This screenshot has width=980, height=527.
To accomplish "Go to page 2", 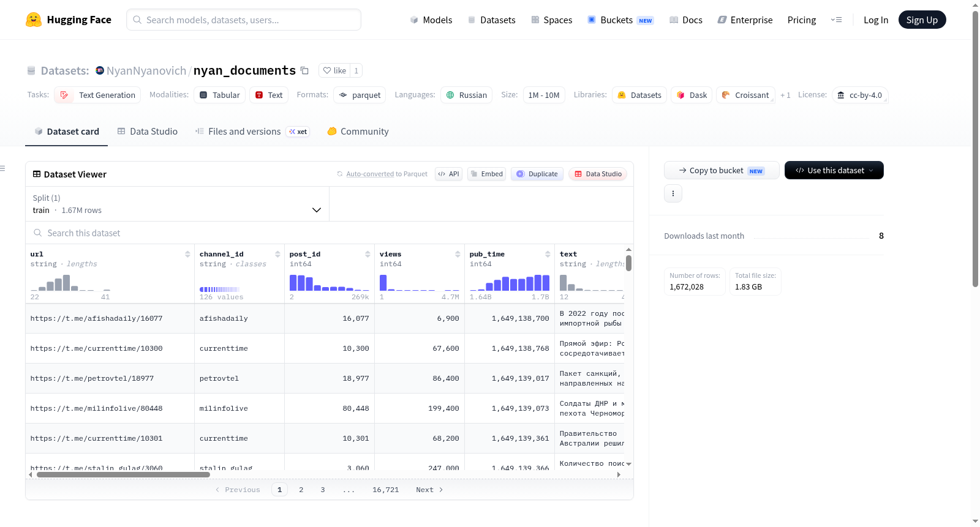I will click(301, 490).
